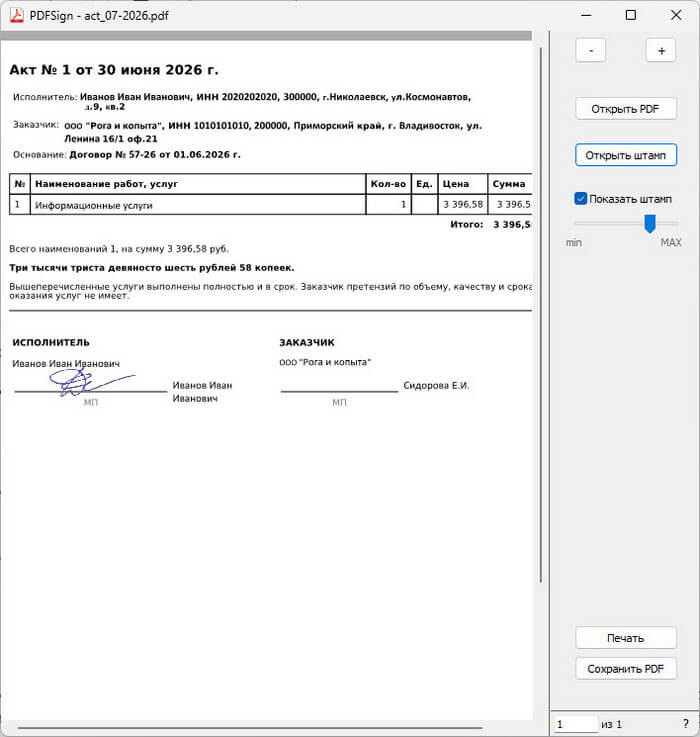Zoom out with the minus button
The image size is (700, 737).
tap(590, 50)
